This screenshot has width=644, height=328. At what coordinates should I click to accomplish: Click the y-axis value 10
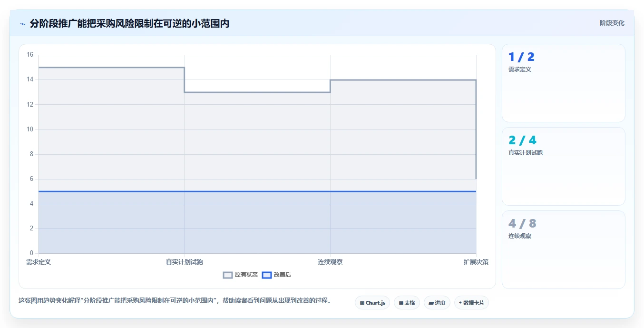click(x=30, y=129)
